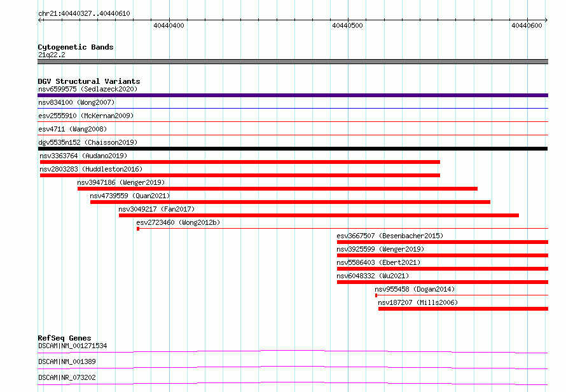Screen dimensions: 566x392
Task: Open variant nsv6599575 (Sedlazeck2020) label
Action: 88,89
